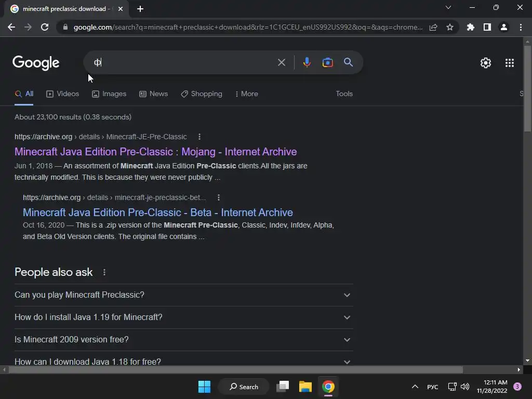532x399 pixels.
Task: Click the scroll down arrow of vertical scrollbar
Action: click(x=527, y=361)
